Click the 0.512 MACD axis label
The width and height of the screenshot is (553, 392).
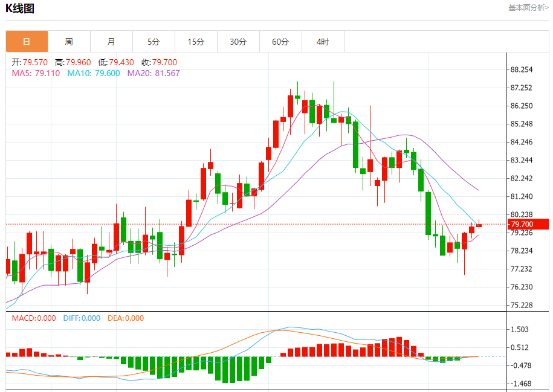pyautogui.click(x=520, y=347)
